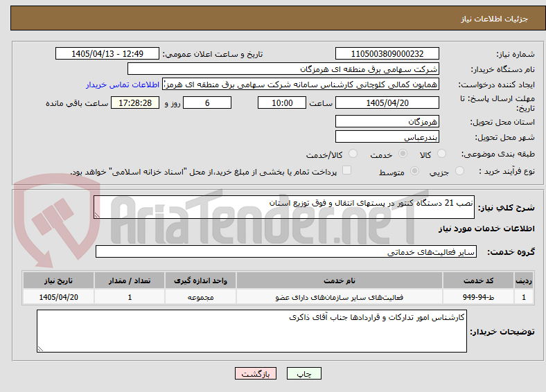546x392 pixels.
Task: Click the نوع فرآیند خرید label
Action: click(507, 171)
